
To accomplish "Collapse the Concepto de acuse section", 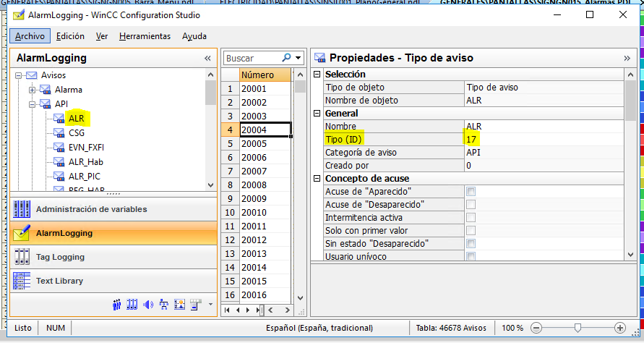I will tap(317, 179).
